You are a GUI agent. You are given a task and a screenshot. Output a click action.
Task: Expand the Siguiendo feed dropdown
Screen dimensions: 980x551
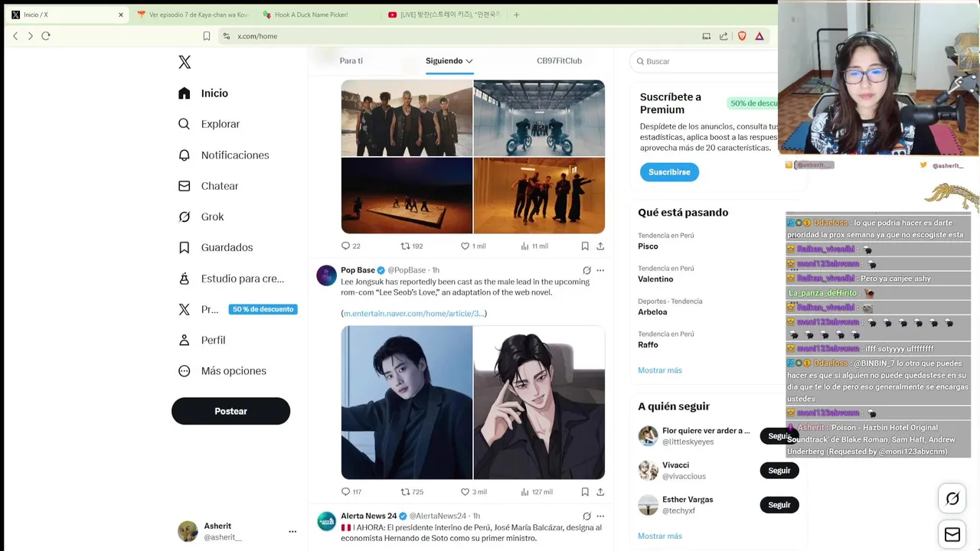tap(469, 61)
